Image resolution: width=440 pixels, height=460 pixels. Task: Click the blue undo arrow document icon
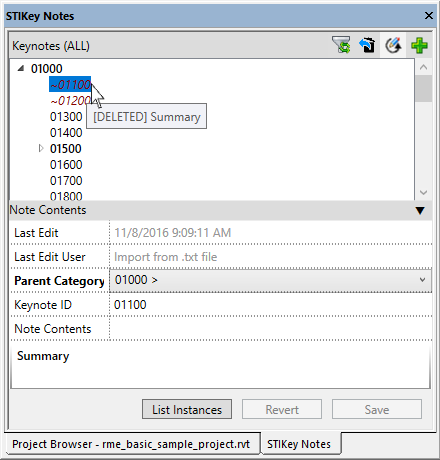367,45
